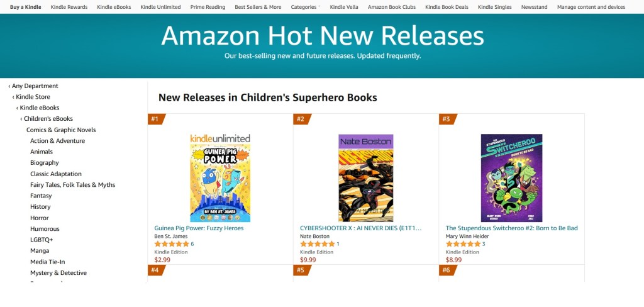
Task: Open Guinea Pig Power book cover
Action: pyautogui.click(x=220, y=178)
